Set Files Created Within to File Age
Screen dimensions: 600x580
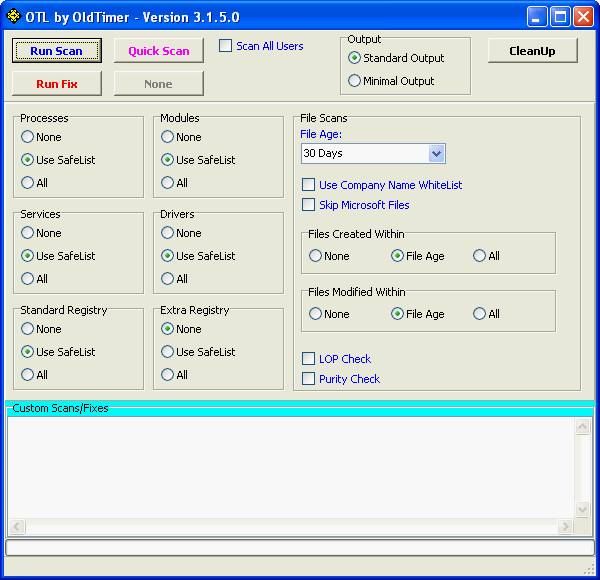tap(397, 256)
